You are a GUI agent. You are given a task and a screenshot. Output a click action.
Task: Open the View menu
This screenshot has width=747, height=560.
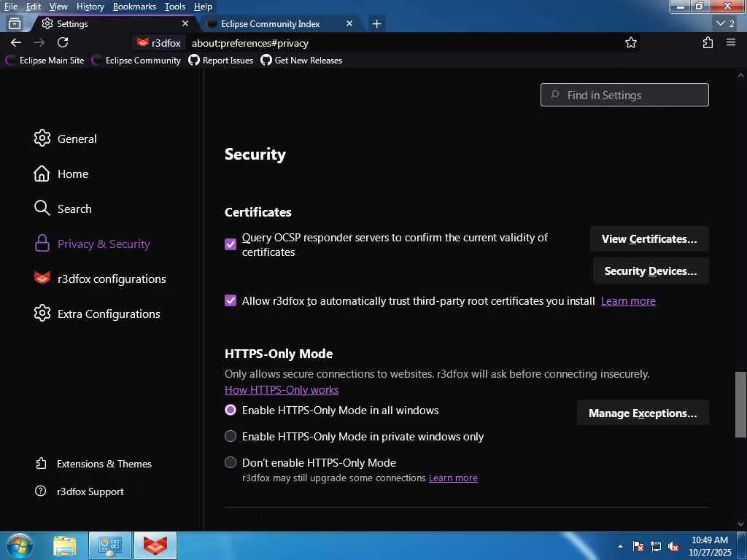coord(58,6)
